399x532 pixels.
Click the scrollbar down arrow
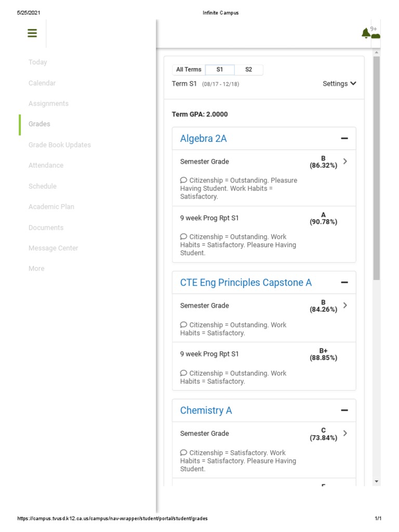pos(377,482)
